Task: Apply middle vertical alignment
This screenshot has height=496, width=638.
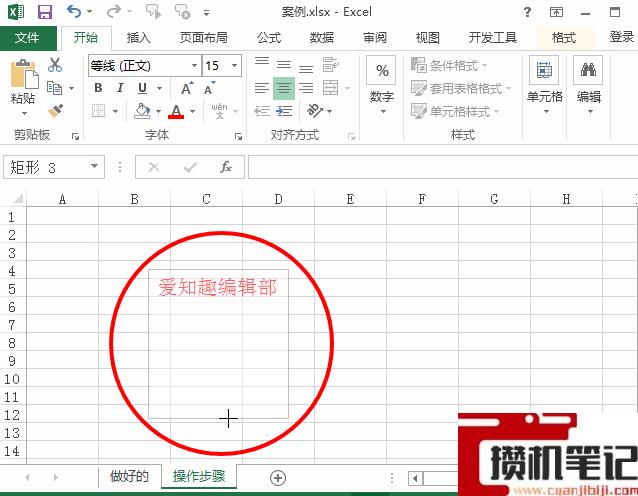Action: tap(284, 64)
